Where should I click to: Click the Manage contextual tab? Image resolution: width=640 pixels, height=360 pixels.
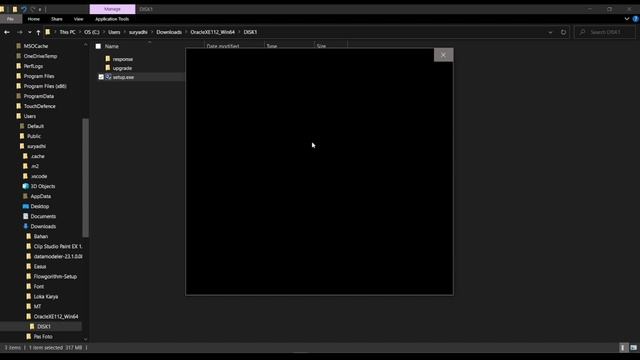(x=112, y=9)
